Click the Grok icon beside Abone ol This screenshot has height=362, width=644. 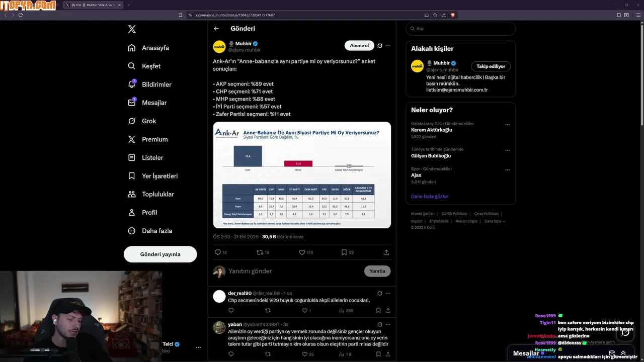click(380, 46)
